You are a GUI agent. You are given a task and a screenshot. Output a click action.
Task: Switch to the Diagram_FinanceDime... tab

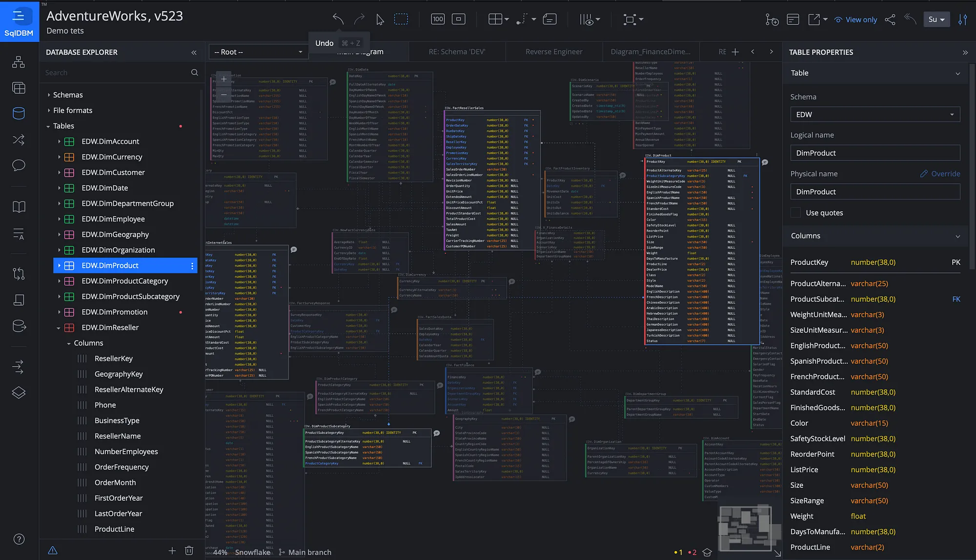point(651,52)
